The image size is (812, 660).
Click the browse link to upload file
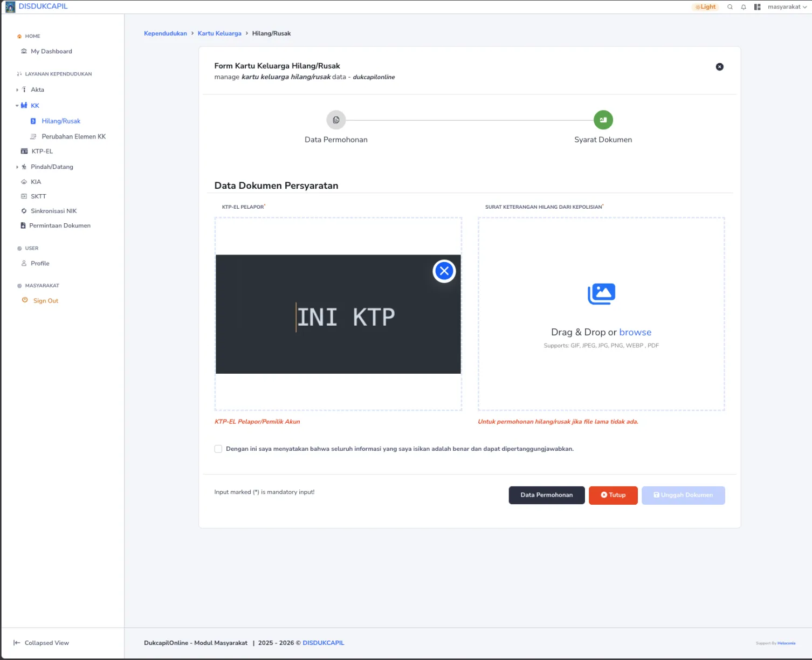pos(635,333)
